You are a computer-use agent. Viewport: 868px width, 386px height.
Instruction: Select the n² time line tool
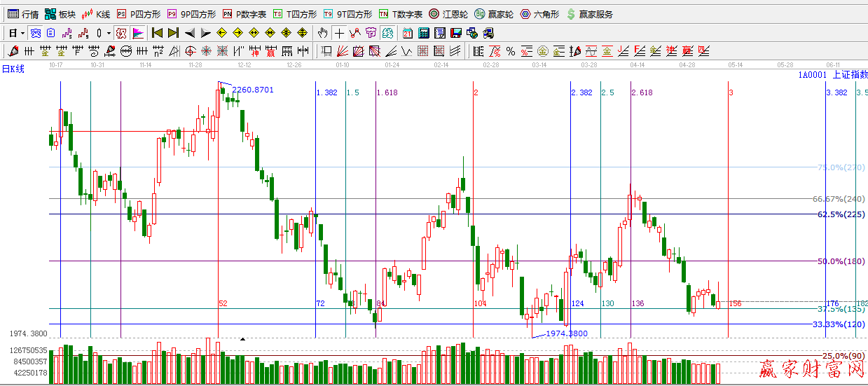click(158, 51)
